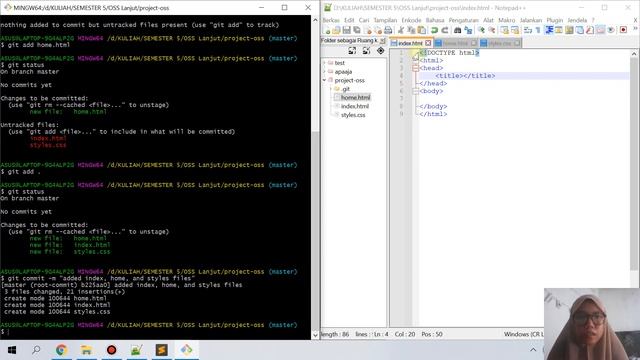Open File Explorer from the taskbar

86,350
